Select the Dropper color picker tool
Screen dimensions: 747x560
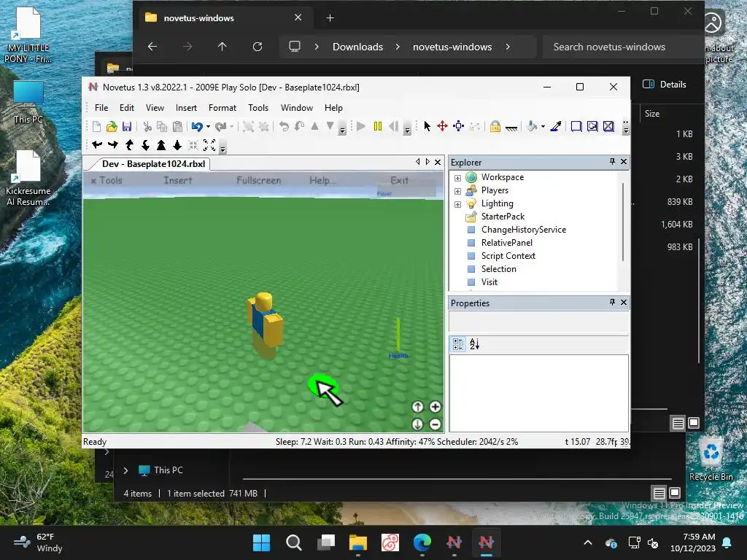click(555, 126)
